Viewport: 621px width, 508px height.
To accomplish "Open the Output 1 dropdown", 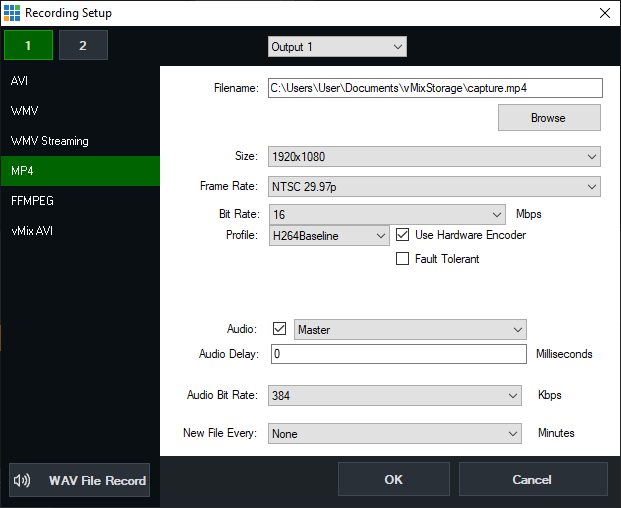I will pos(337,47).
